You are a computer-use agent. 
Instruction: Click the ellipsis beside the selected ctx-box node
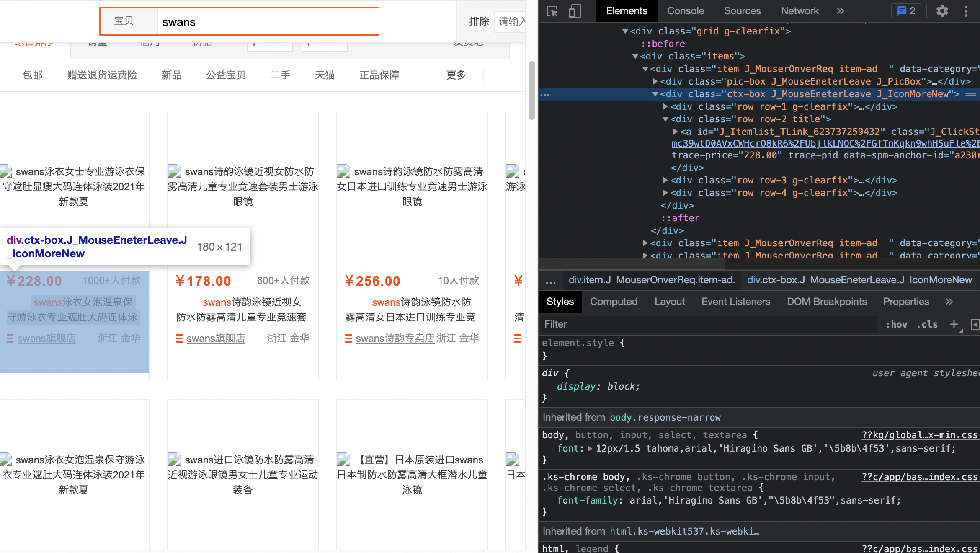(x=545, y=94)
